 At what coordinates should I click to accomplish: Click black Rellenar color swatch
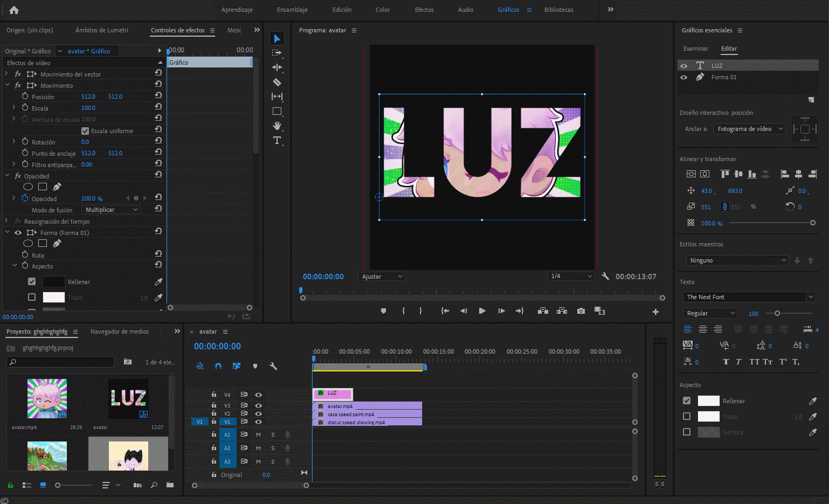click(x=53, y=281)
